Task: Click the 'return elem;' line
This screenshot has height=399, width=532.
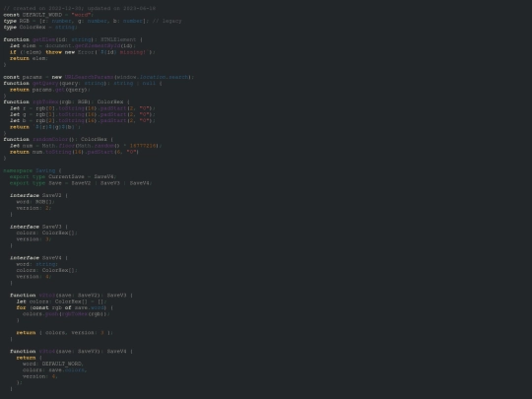Action: click(x=29, y=58)
